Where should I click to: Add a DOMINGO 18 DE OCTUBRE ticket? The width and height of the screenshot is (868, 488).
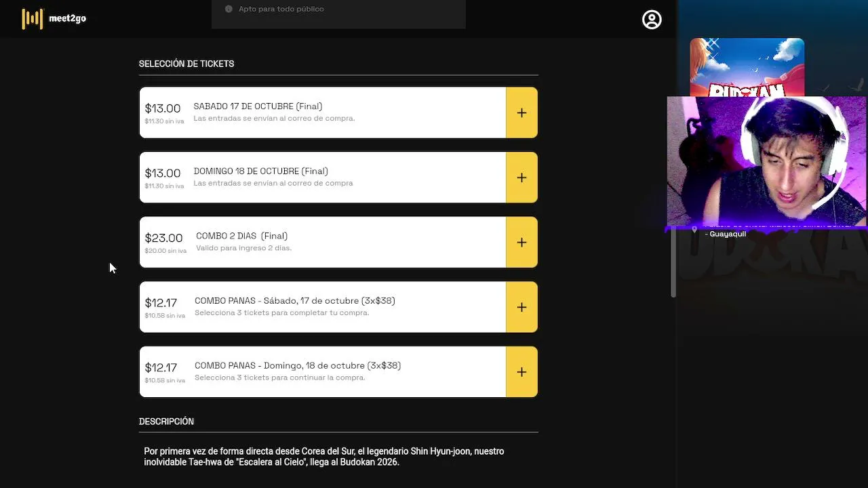tap(521, 178)
